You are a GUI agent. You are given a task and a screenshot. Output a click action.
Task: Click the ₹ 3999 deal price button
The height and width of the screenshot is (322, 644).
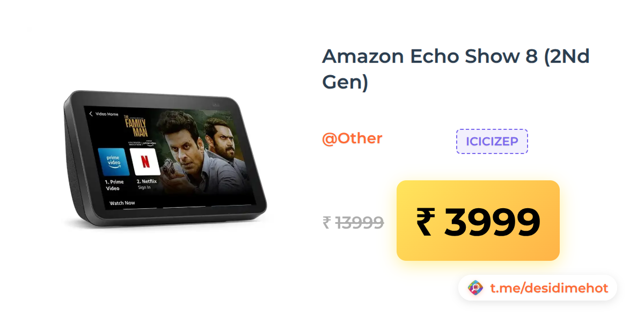478,221
